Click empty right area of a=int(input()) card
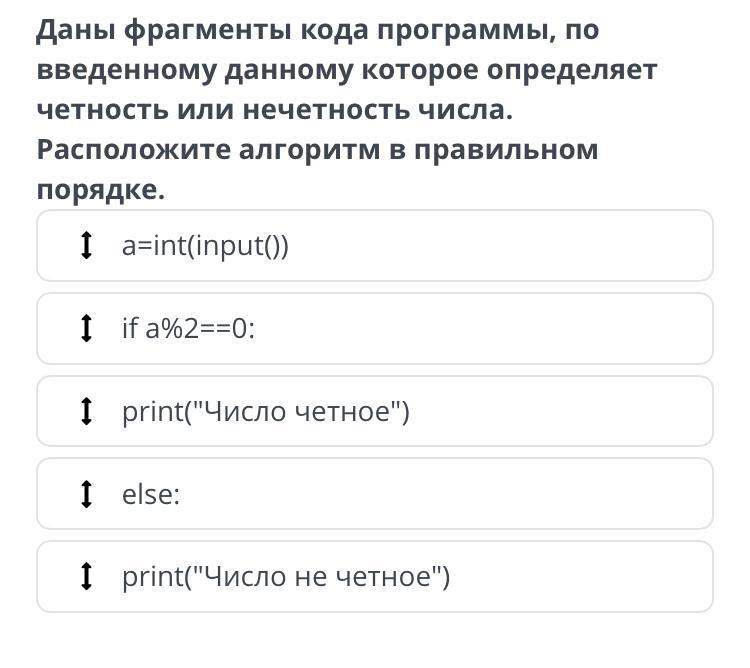The height and width of the screenshot is (668, 750). click(550, 246)
